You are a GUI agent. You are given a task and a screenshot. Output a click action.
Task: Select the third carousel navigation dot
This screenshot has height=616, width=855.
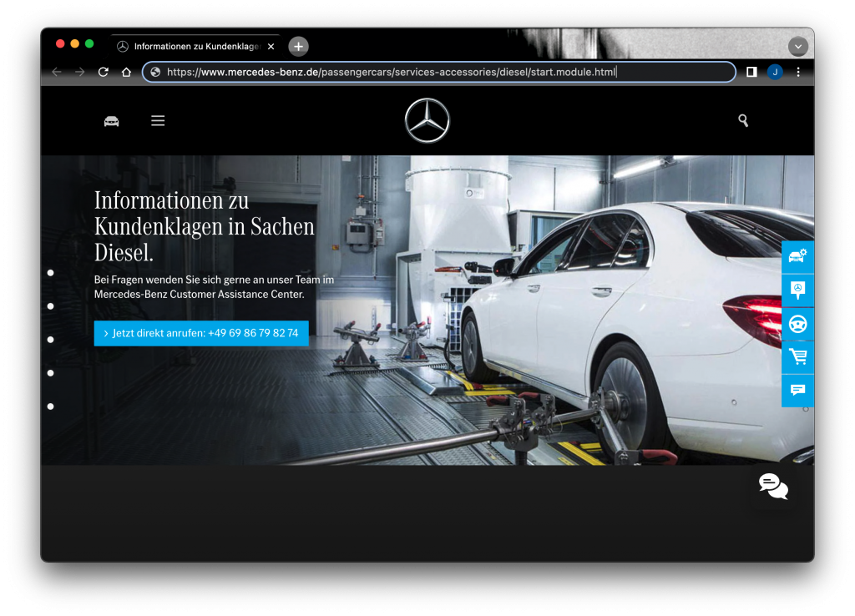51,340
